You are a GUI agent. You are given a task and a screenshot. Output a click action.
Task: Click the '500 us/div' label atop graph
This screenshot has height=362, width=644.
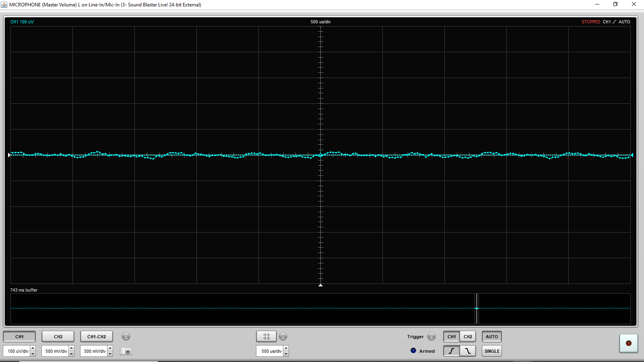[321, 22]
